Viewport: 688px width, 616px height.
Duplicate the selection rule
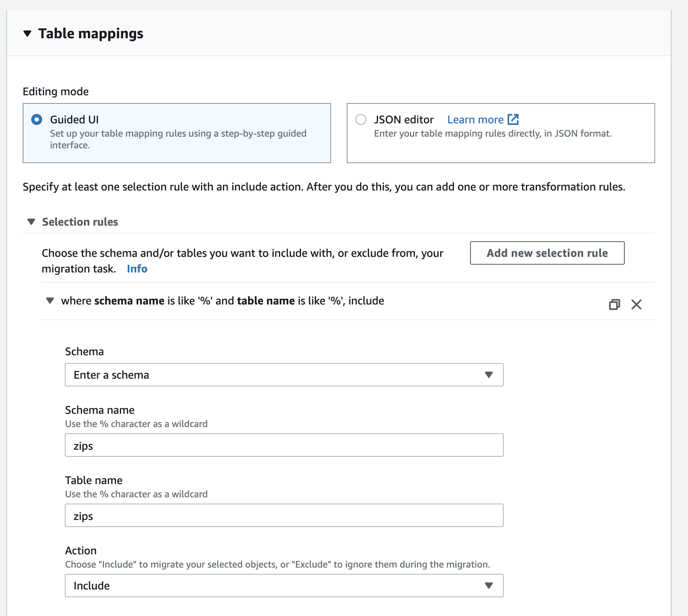click(615, 305)
